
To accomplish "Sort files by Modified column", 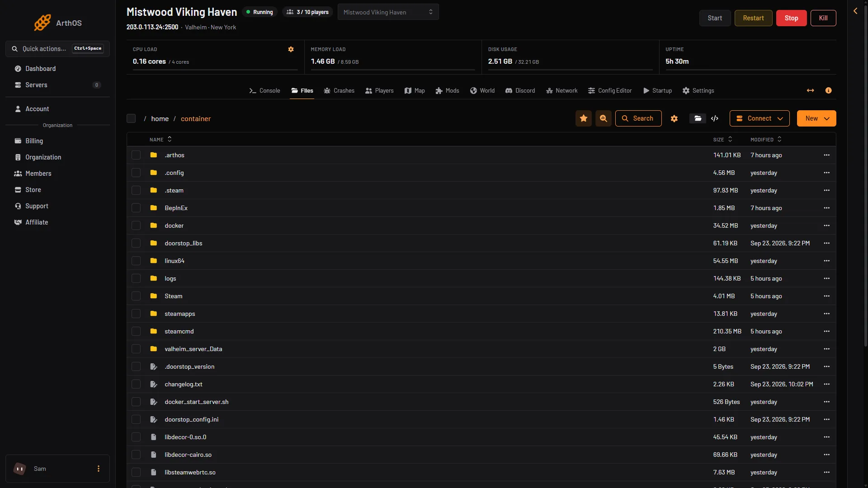I will [766, 140].
